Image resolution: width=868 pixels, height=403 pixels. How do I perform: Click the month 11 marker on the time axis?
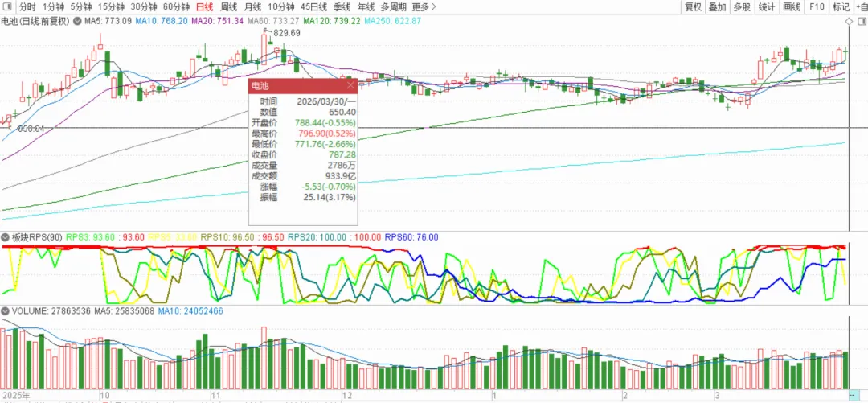(218, 395)
